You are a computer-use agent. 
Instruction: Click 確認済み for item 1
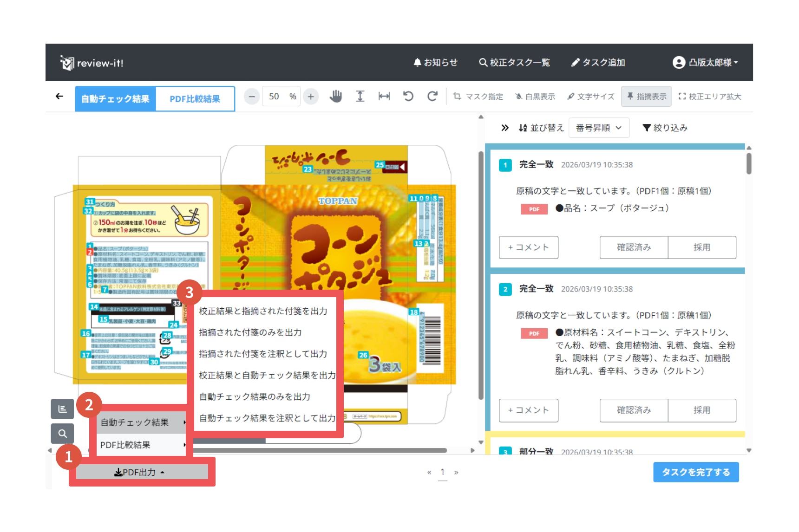(634, 247)
